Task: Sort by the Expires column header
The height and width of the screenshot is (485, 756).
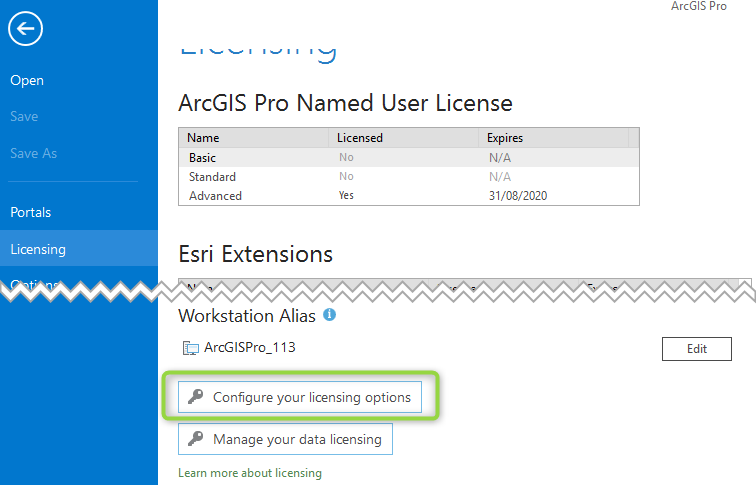Action: [x=554, y=138]
